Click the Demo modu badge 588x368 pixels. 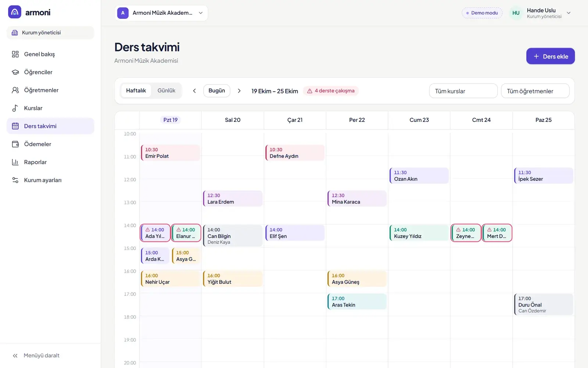482,13
